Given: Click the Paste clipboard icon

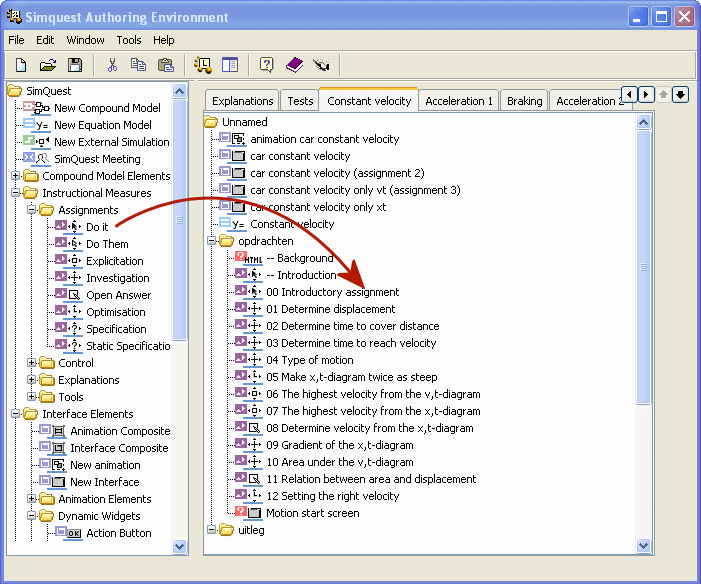Looking at the screenshot, I should [x=165, y=65].
